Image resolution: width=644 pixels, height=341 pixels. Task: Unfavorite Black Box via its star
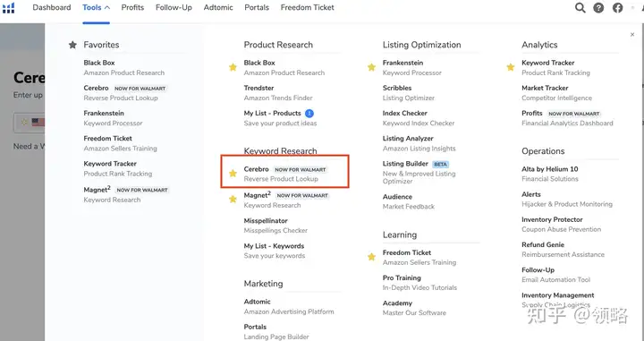(x=233, y=67)
